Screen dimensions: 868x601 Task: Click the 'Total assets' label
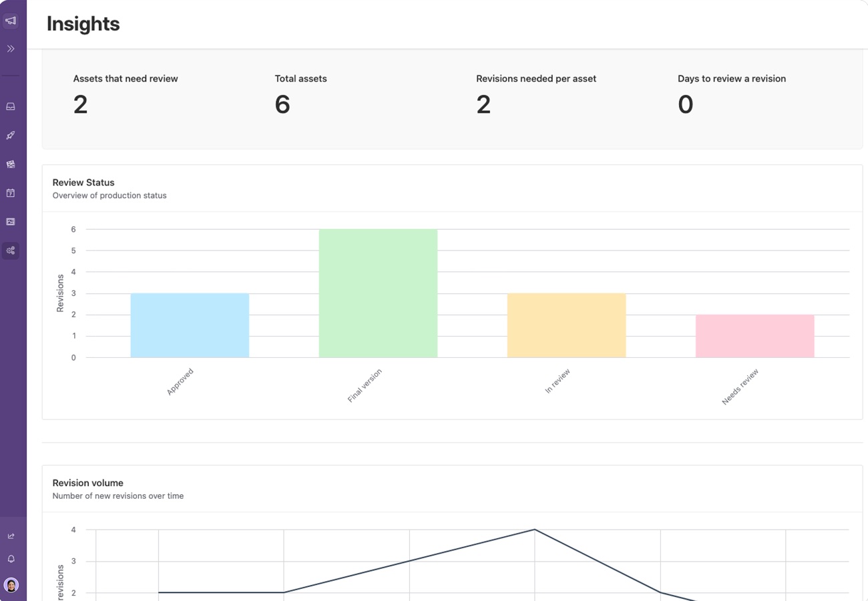click(301, 79)
